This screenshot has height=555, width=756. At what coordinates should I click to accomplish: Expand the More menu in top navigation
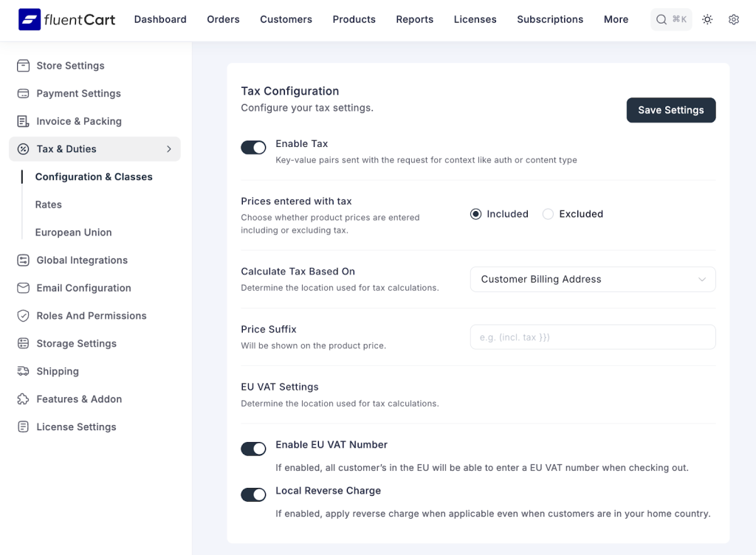(x=616, y=19)
